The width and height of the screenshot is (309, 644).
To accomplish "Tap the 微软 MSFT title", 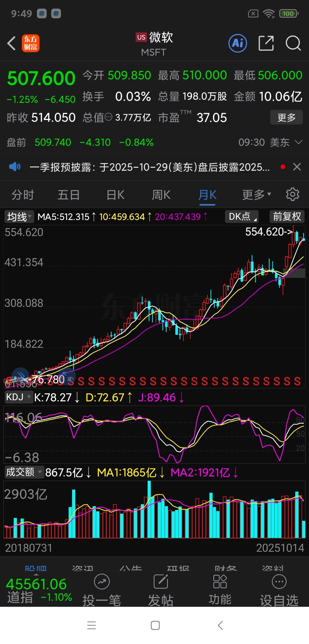I will (154, 44).
